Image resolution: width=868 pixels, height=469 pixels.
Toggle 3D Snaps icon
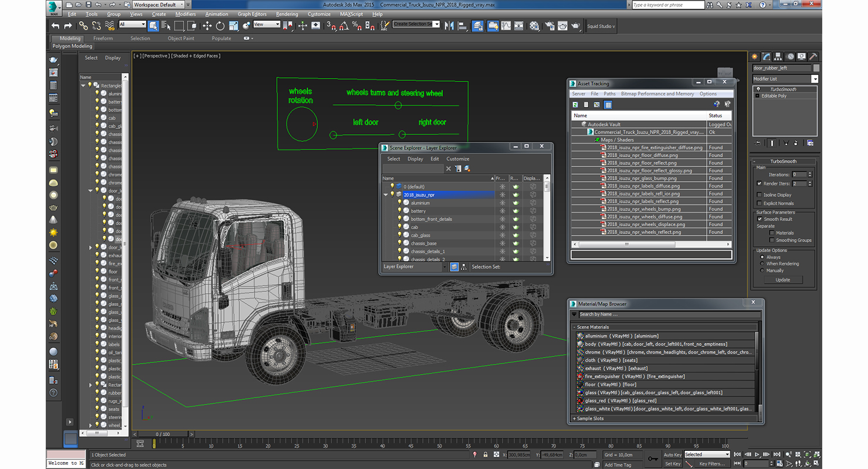(332, 26)
